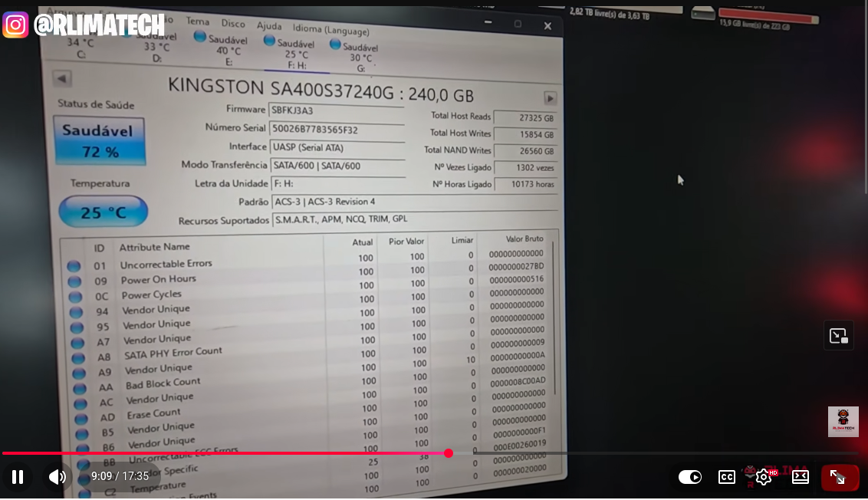Click health status icon for disk G:
This screenshot has width=868, height=500.
(x=335, y=44)
